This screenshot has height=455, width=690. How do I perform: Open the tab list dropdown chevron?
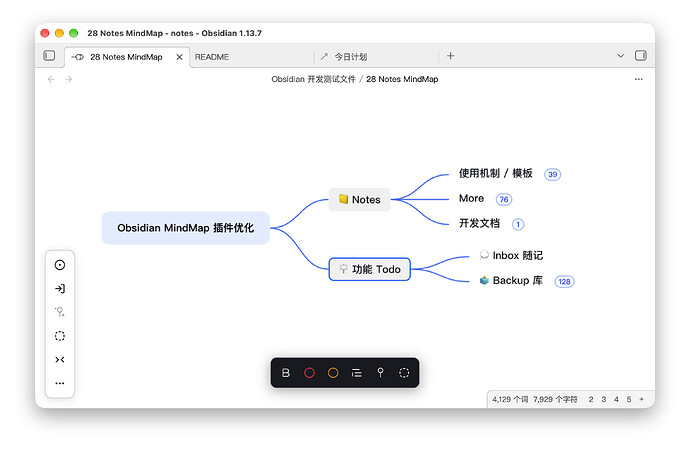click(x=620, y=56)
